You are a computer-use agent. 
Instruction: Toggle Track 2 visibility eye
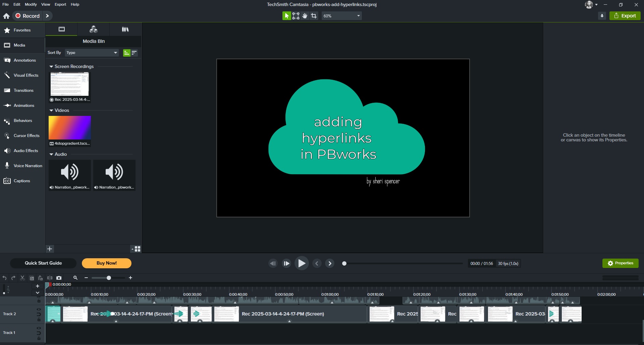tap(39, 309)
